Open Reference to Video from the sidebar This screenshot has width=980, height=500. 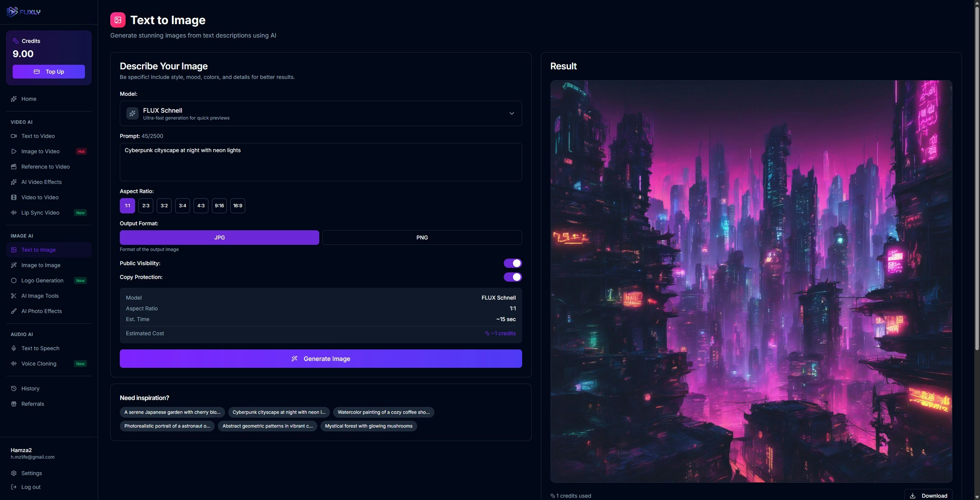tap(45, 166)
